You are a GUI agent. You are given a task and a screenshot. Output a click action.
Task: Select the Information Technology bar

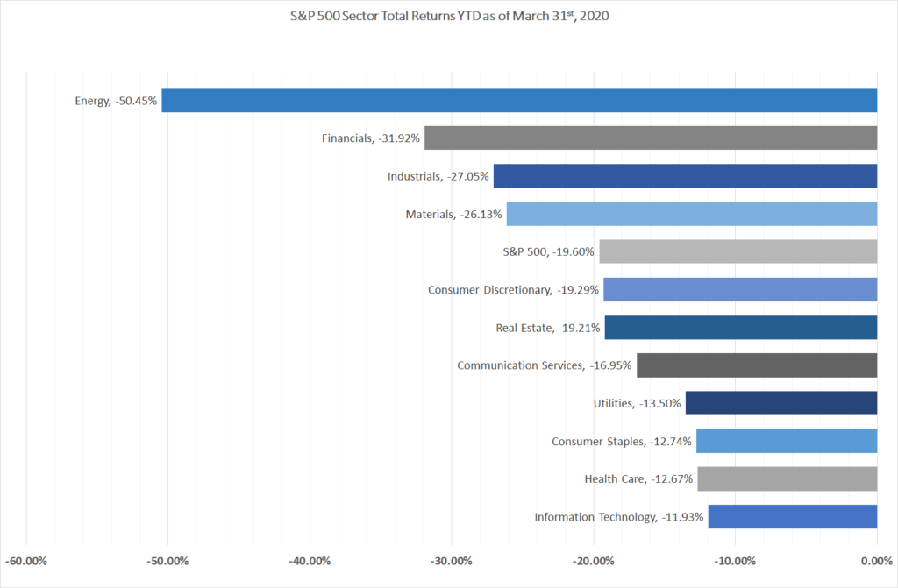(x=793, y=516)
